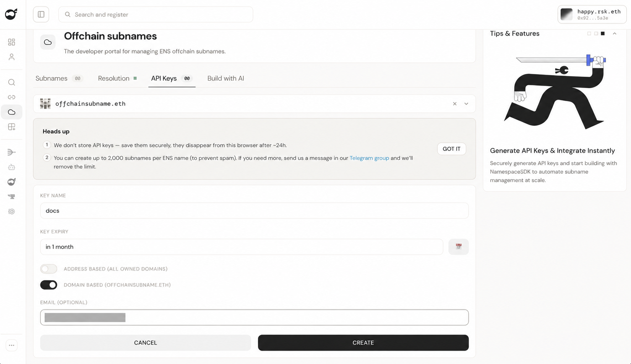Image resolution: width=631 pixels, height=364 pixels.
Task: Click the small ninja icon in sidebar
Action: pos(11,182)
